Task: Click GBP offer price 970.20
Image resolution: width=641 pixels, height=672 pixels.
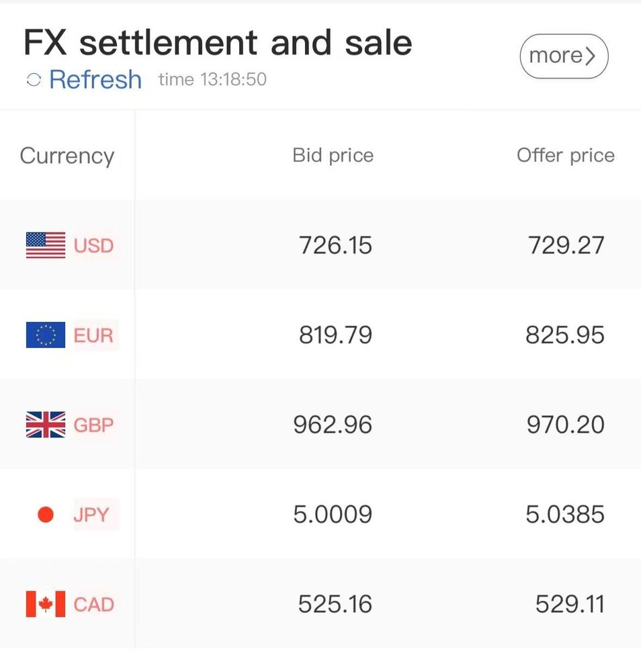Action: pos(566,425)
